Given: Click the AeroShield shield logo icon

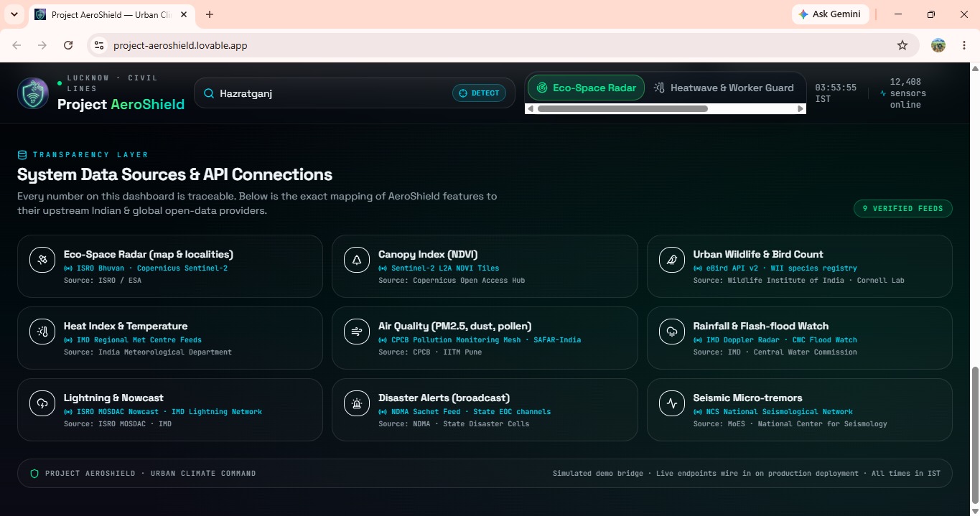Looking at the screenshot, I should pyautogui.click(x=33, y=93).
